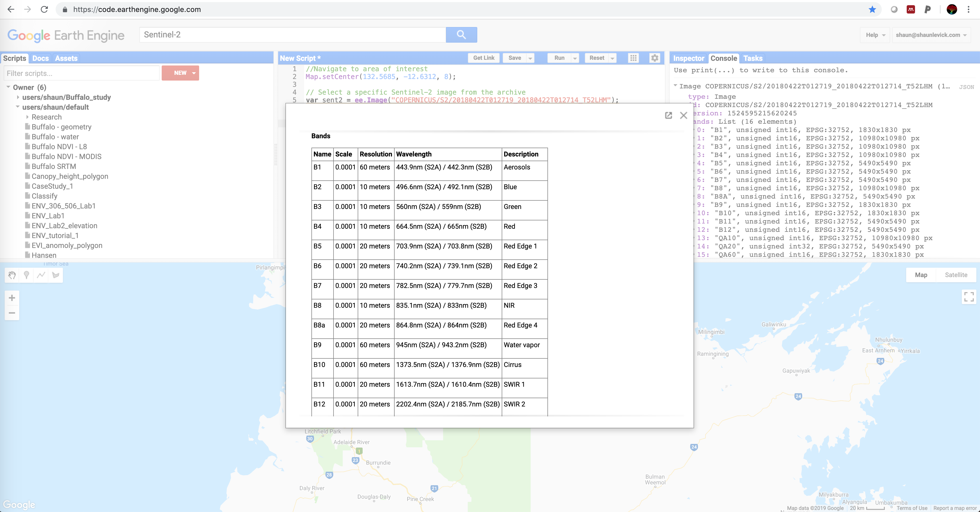Image resolution: width=980 pixels, height=512 pixels.
Task: Click the profile avatar in browser toolbar
Action: tap(952, 10)
